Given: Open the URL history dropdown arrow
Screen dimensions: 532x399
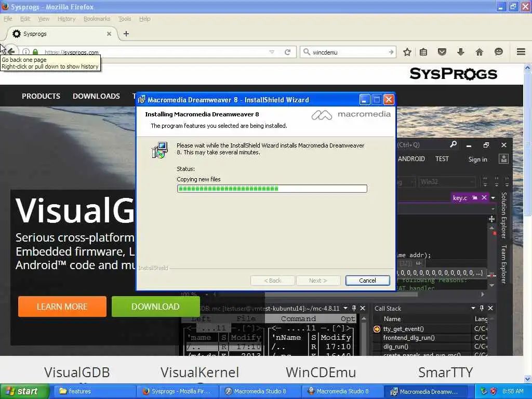Looking at the screenshot, I should (272, 52).
